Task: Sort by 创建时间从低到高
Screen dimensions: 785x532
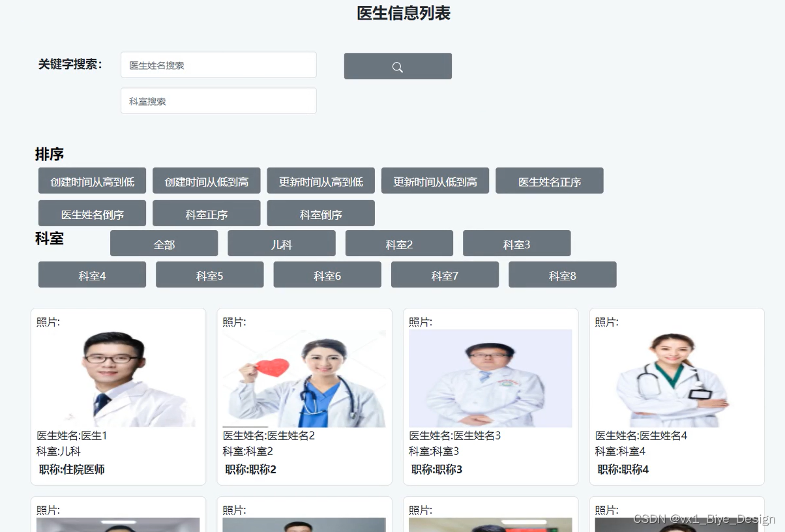Action: (x=207, y=181)
